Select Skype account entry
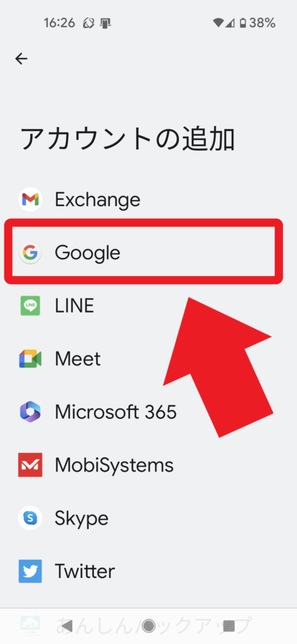The image size is (297, 644). (148, 518)
